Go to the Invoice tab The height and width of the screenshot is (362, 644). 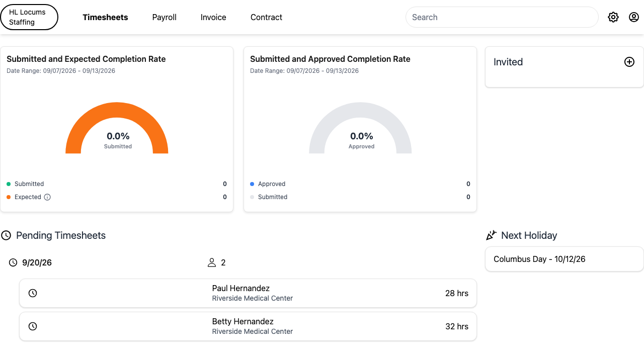click(x=213, y=17)
